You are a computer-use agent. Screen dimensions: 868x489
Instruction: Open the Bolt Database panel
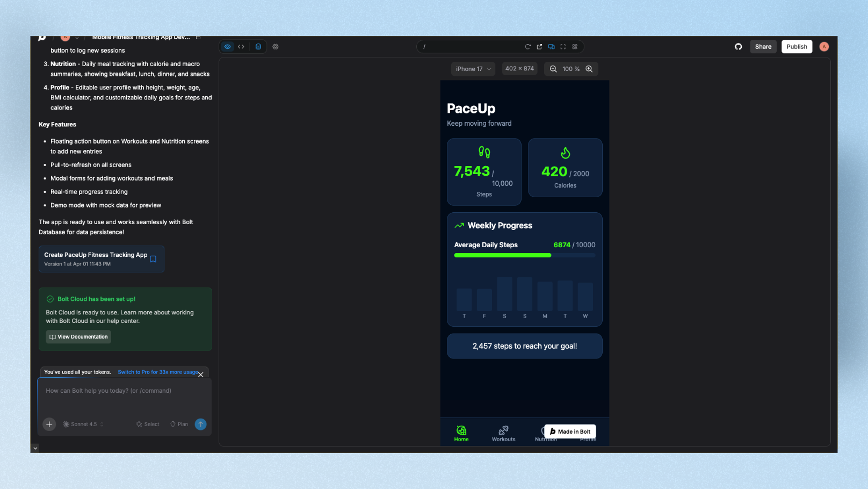[258, 47]
